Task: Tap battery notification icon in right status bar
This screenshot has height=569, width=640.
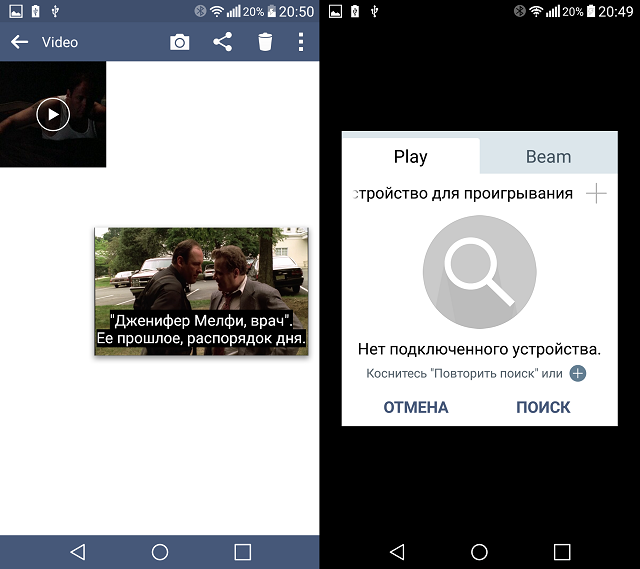Action: 355,11
